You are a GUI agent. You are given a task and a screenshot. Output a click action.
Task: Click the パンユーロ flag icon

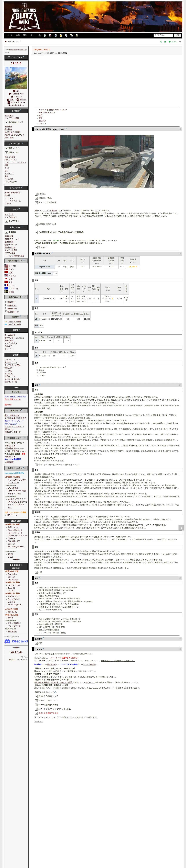pyautogui.click(x=6, y=288)
